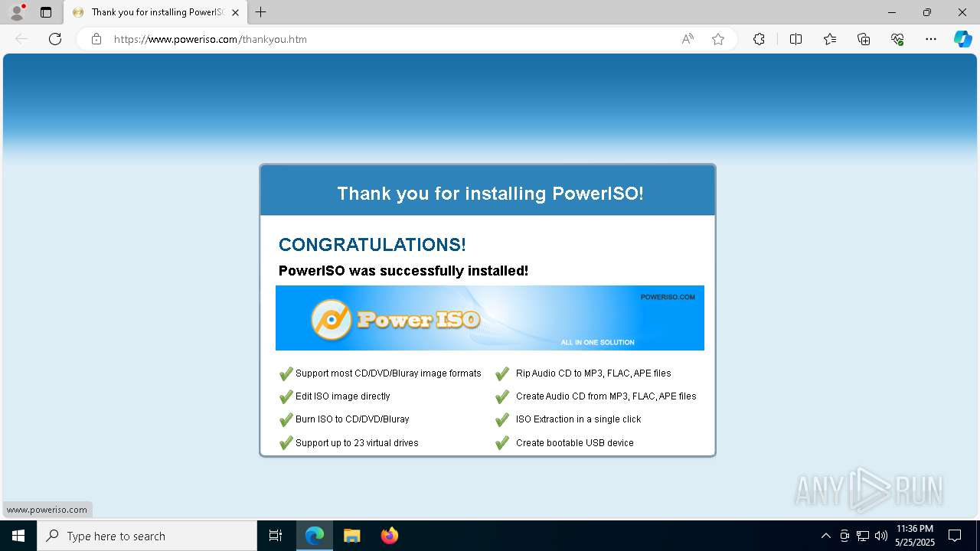Open the Favorites list icon
Image resolution: width=980 pixels, height=551 pixels.
(x=830, y=39)
